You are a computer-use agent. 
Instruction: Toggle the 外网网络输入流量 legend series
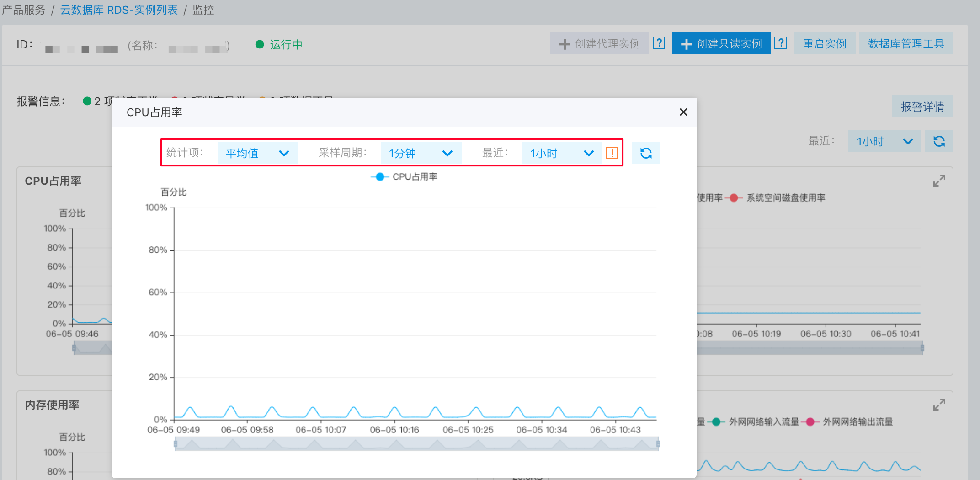(754, 422)
